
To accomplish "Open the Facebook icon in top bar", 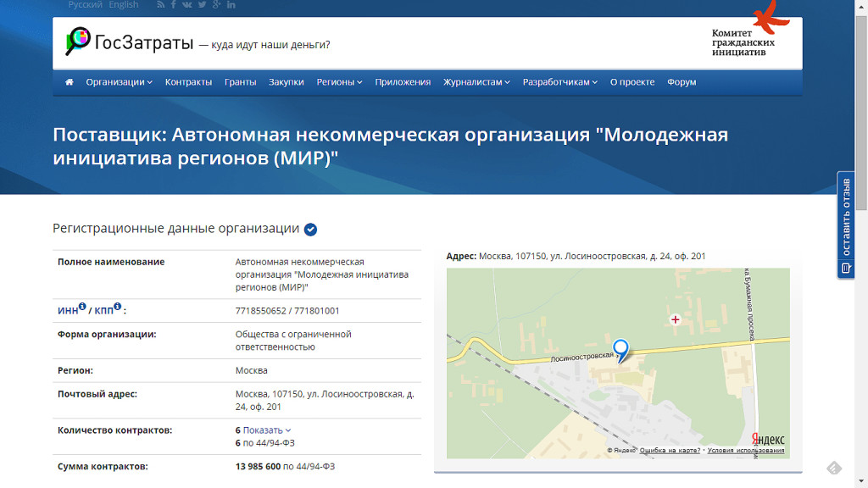I will (173, 4).
